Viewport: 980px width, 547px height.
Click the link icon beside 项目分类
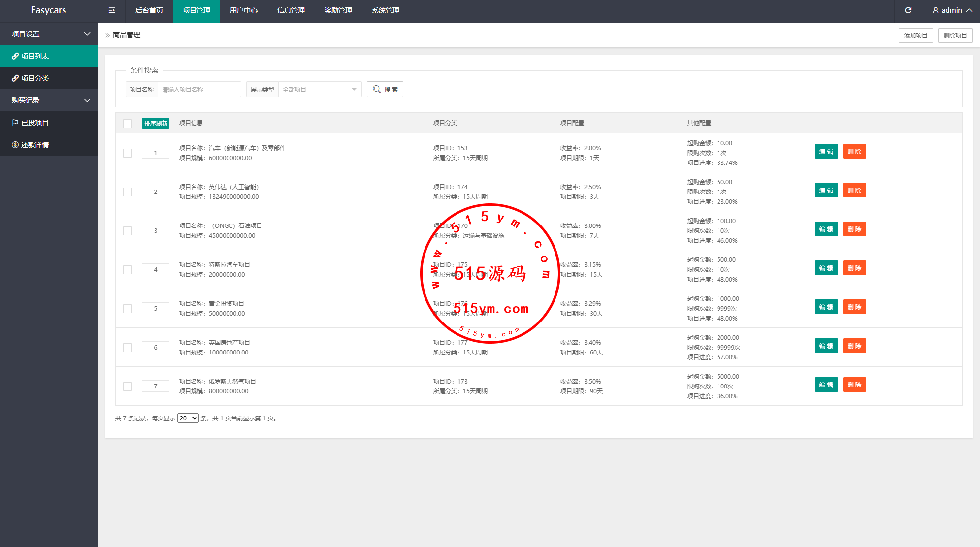(x=15, y=78)
